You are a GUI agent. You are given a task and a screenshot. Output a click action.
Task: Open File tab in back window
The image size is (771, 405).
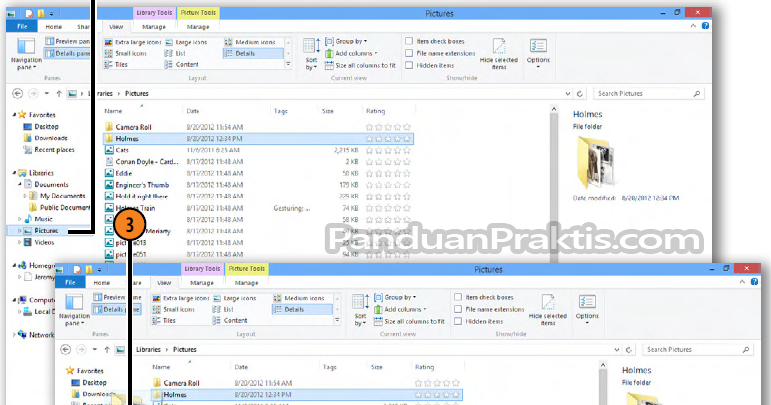click(x=22, y=27)
